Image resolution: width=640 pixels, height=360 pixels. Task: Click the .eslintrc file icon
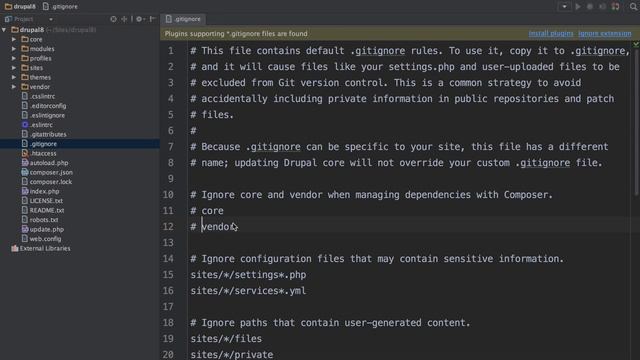pyautogui.click(x=25, y=124)
